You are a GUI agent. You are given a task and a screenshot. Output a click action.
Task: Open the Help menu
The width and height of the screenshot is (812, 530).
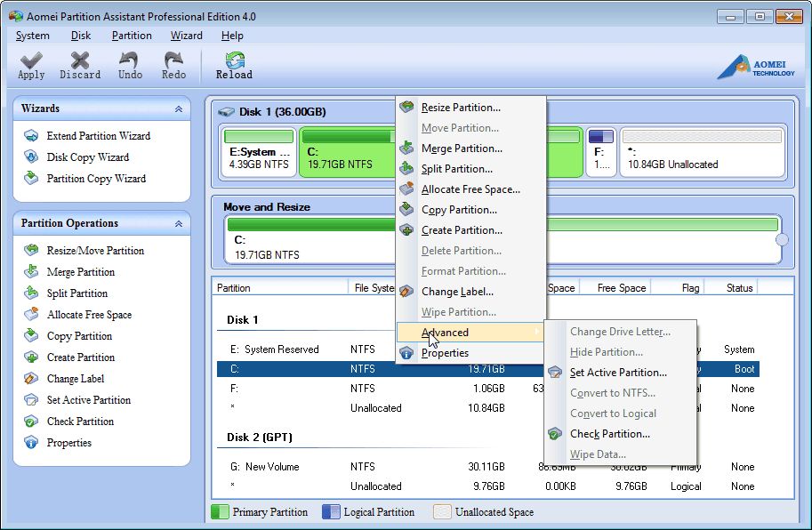tap(232, 36)
